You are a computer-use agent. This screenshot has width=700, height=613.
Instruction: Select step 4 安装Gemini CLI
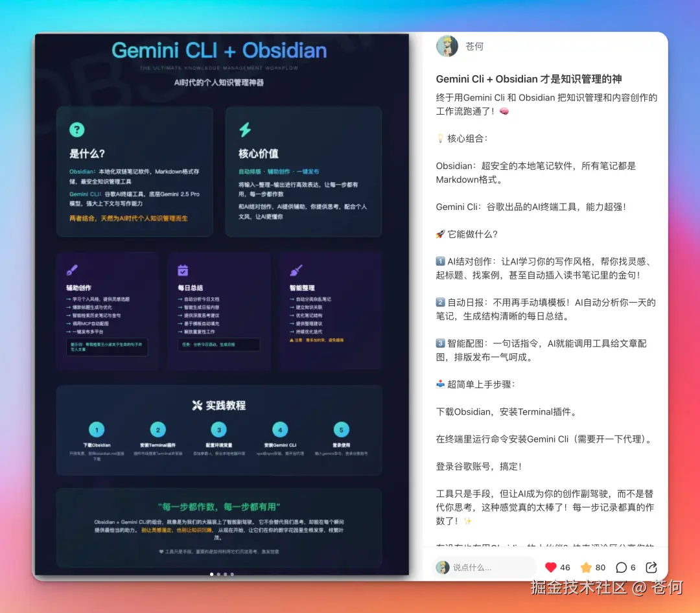[x=279, y=429]
